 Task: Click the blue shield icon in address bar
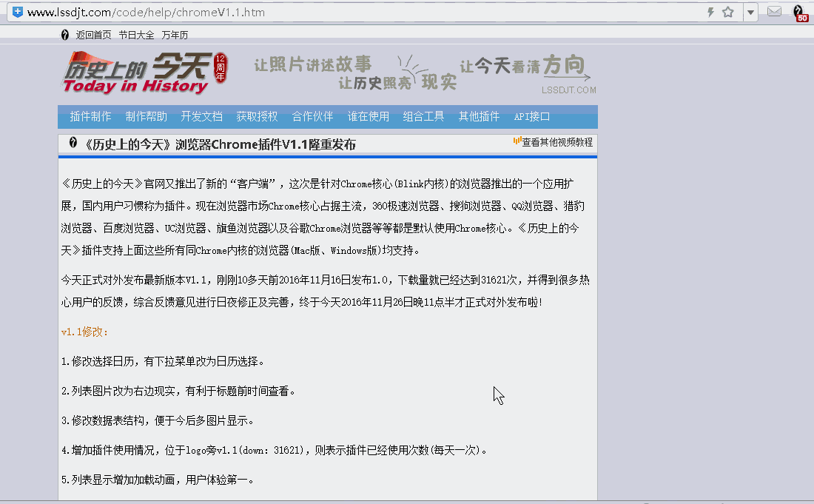18,11
